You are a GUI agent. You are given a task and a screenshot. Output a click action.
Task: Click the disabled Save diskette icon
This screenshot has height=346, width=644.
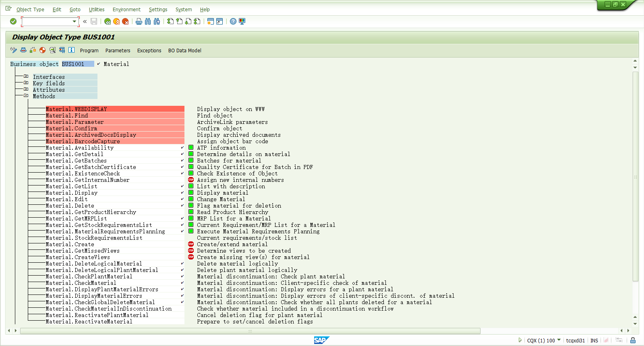point(94,21)
